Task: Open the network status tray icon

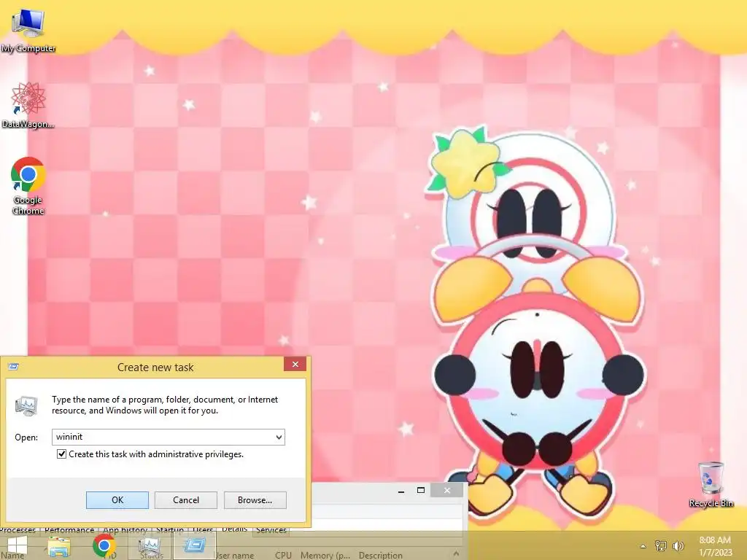Action: pyautogui.click(x=661, y=546)
